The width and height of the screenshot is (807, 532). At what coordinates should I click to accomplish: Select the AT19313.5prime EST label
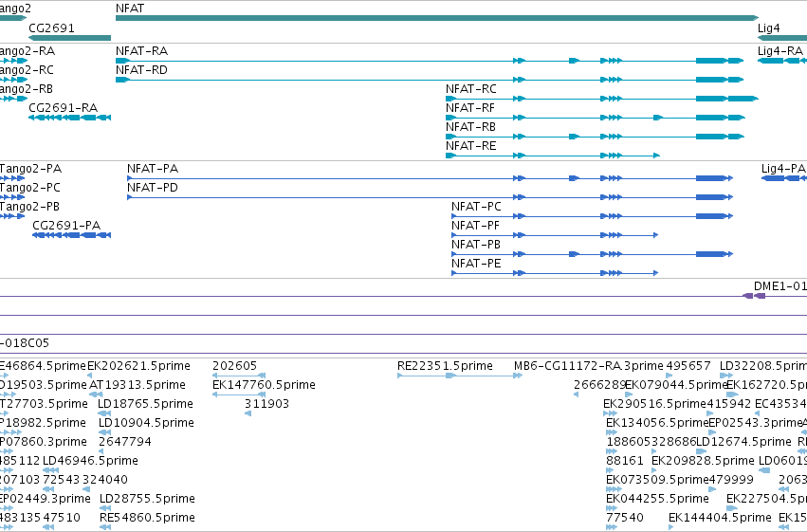click(x=138, y=385)
